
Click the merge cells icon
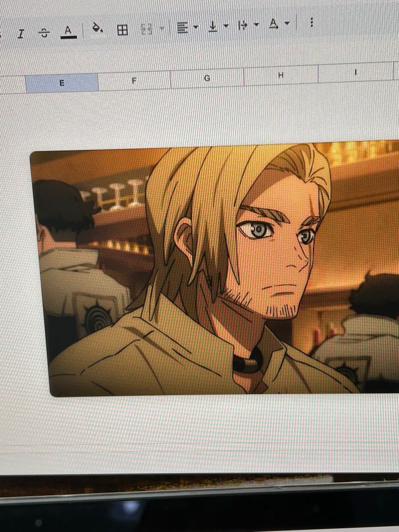(x=147, y=29)
